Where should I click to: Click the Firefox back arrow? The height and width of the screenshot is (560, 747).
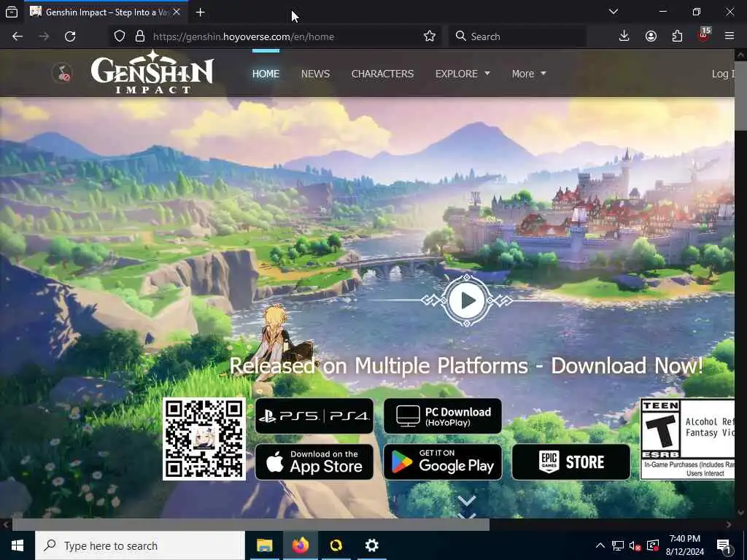tap(18, 36)
